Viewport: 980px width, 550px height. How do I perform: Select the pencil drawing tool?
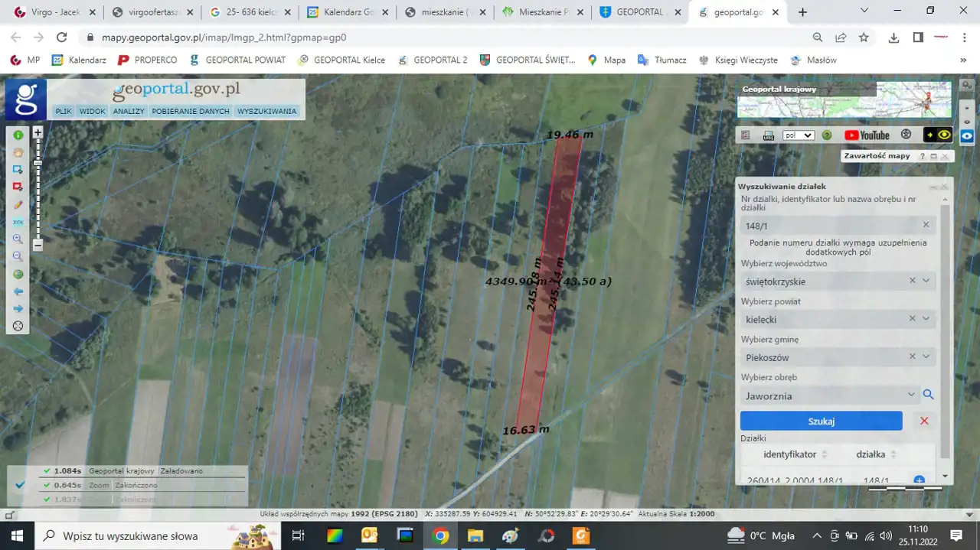pyautogui.click(x=18, y=205)
